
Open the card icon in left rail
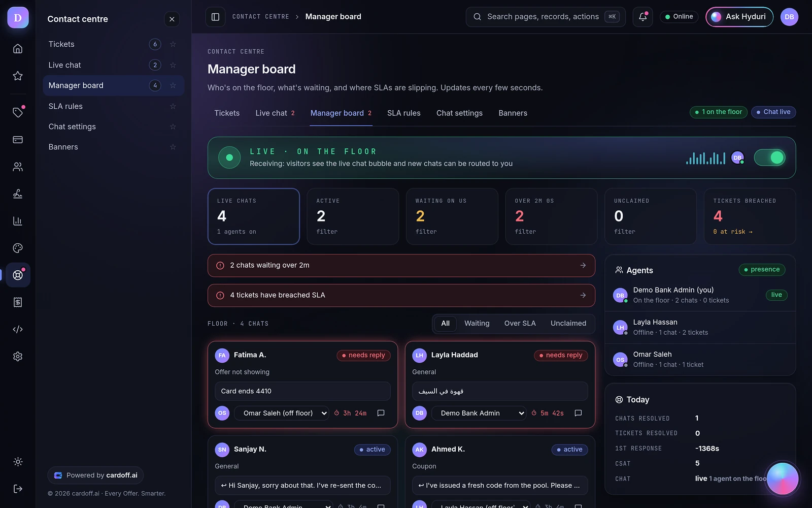(18, 140)
